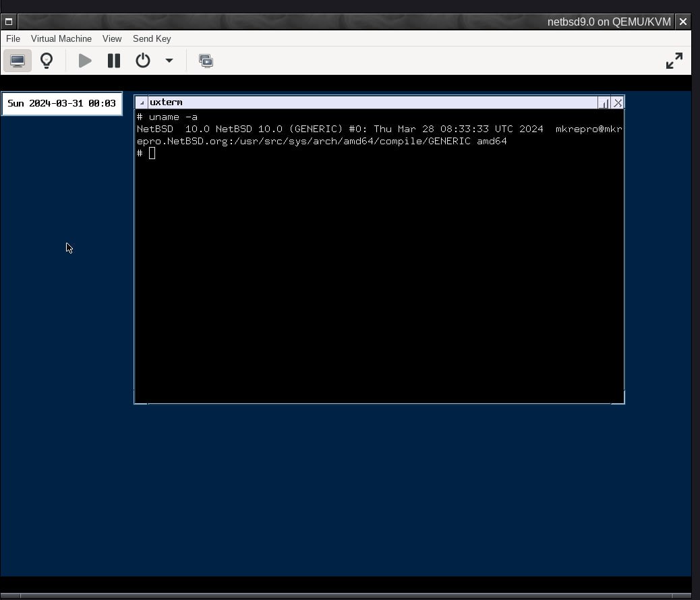This screenshot has width=700, height=600.
Task: Toggle fullscreen mode icon
Action: (674, 61)
